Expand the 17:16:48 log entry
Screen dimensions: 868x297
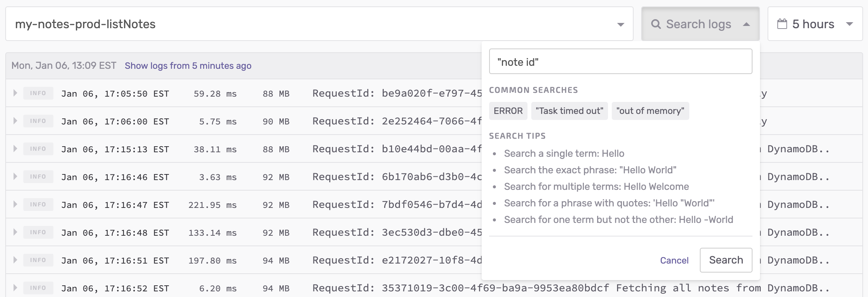(x=15, y=232)
